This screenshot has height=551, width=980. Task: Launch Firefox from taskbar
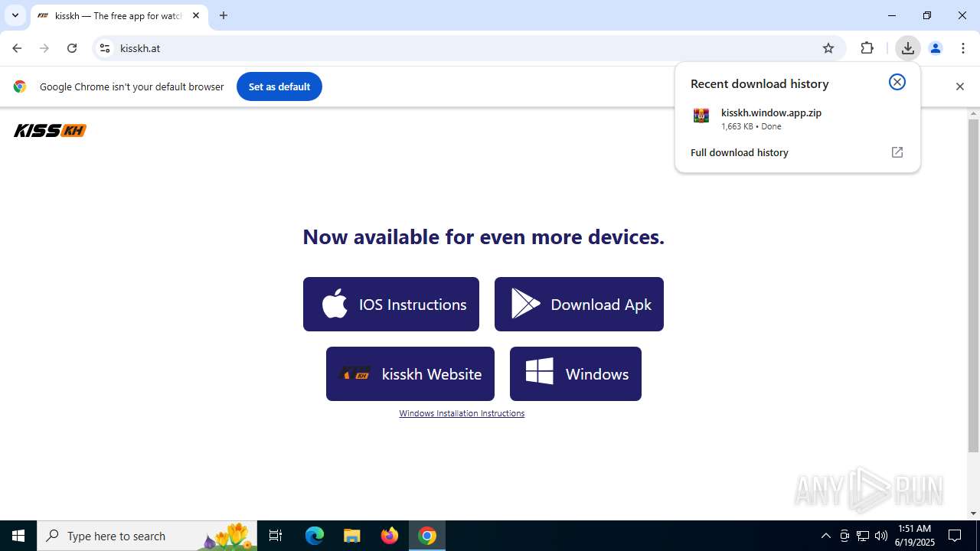tap(390, 536)
